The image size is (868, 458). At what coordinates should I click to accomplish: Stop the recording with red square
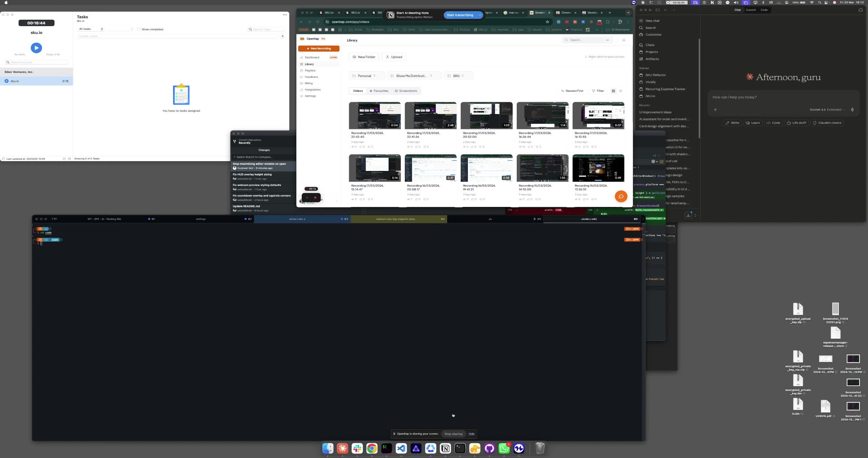[315, 198]
